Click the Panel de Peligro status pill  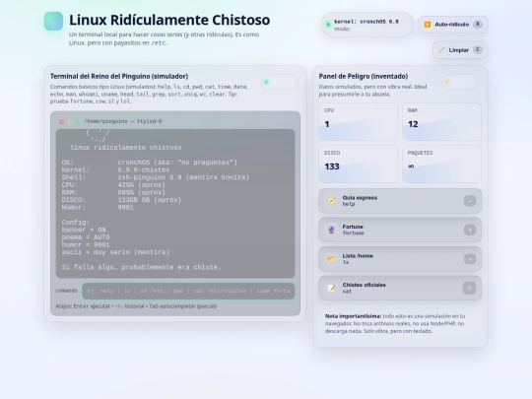click(460, 82)
